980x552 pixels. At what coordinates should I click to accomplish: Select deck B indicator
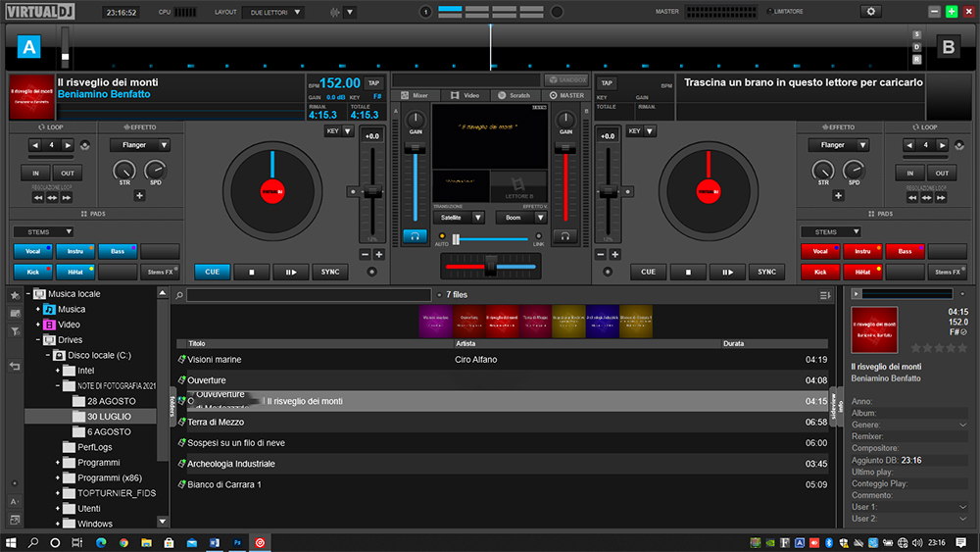pos(948,47)
